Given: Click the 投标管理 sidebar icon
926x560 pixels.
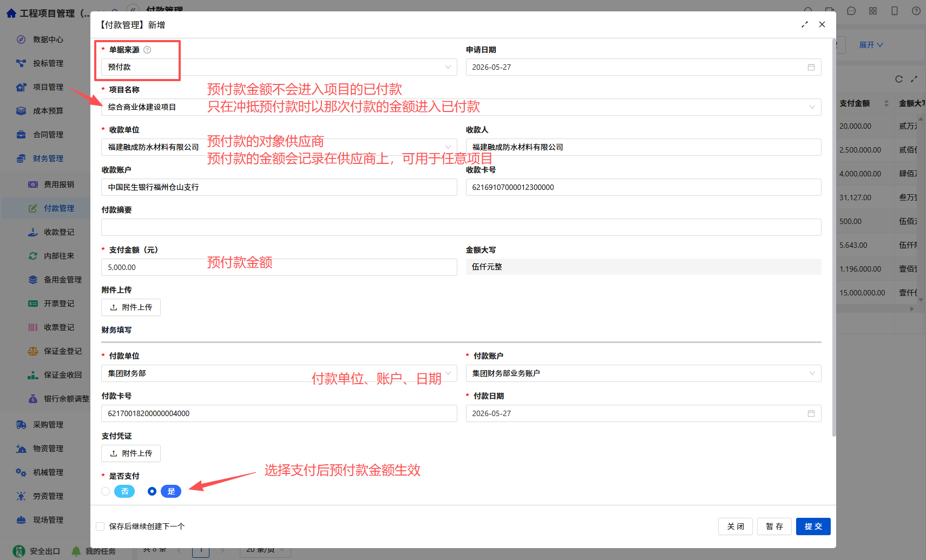Looking at the screenshot, I should click(21, 63).
